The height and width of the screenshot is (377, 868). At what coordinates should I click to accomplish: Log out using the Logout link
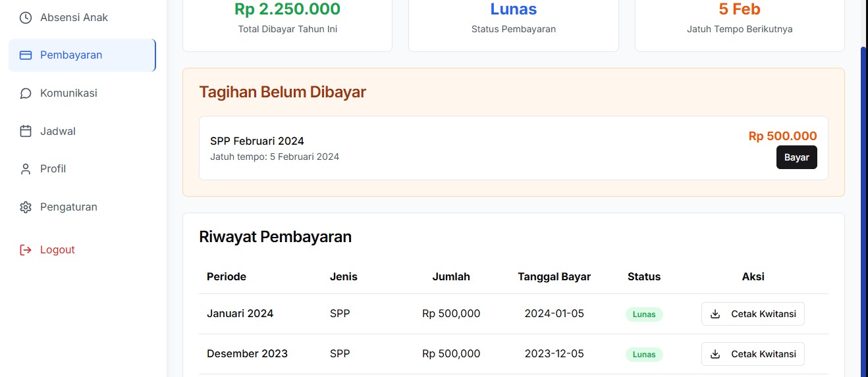57,250
